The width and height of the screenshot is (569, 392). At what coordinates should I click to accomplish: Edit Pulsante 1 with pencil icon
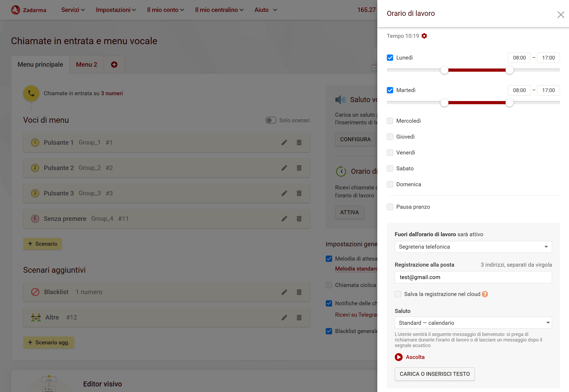[x=284, y=143]
